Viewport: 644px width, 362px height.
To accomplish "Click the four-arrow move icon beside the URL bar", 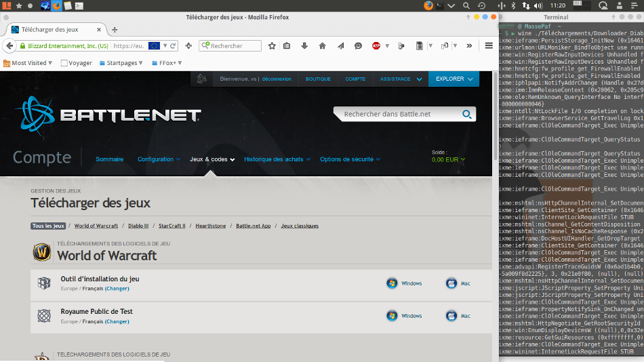I will click(x=188, y=45).
